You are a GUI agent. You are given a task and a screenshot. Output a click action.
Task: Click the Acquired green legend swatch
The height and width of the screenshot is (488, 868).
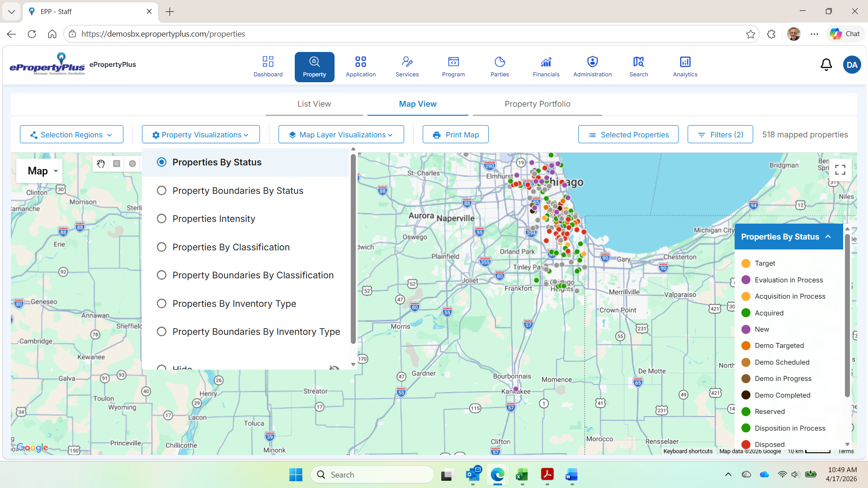[x=746, y=313]
